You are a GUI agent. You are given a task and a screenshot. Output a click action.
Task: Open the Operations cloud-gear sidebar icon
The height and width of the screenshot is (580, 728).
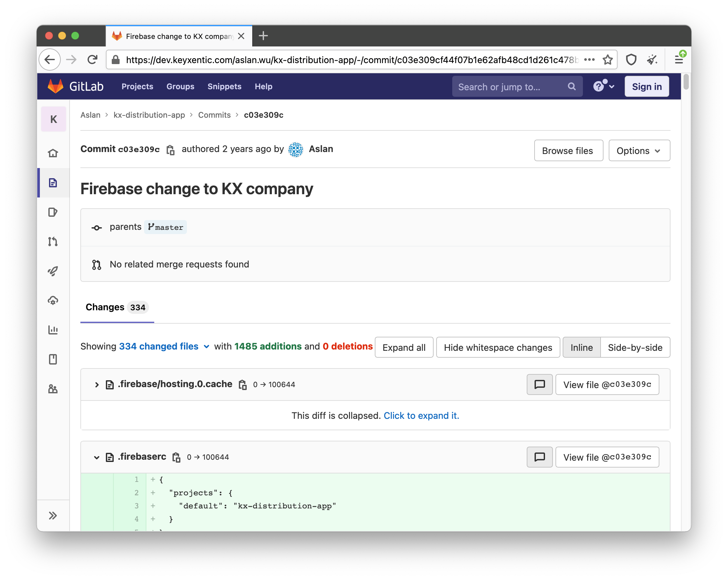coord(53,300)
